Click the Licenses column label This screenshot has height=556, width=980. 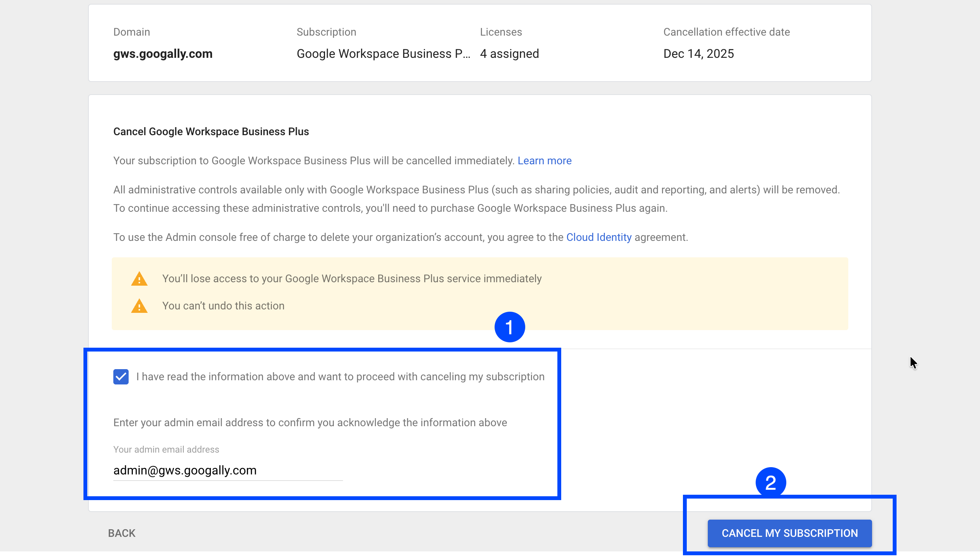tap(501, 32)
